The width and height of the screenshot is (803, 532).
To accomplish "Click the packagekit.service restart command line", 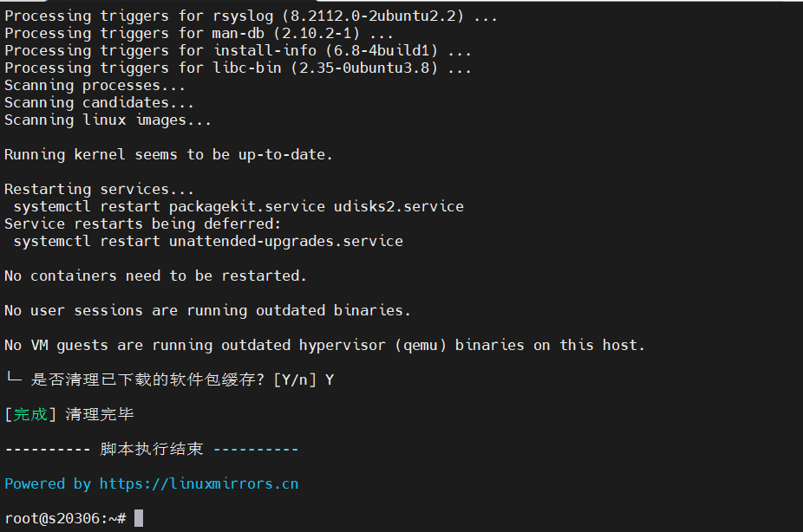I will pyautogui.click(x=238, y=206).
